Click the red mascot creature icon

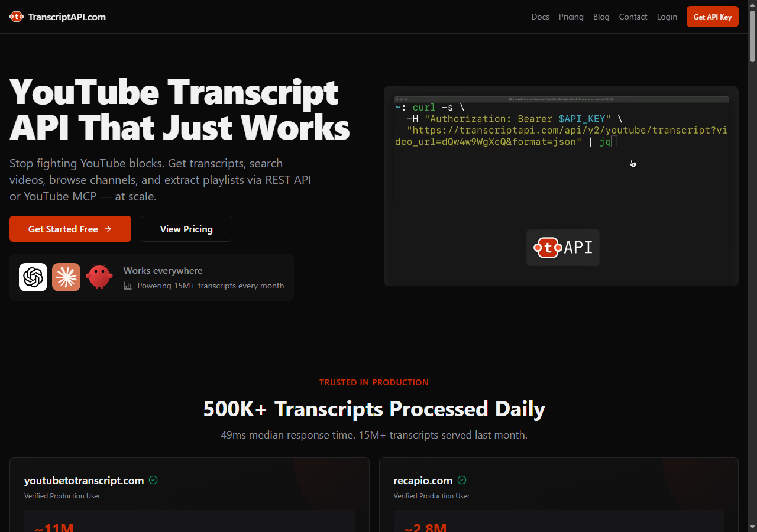pyautogui.click(x=99, y=277)
